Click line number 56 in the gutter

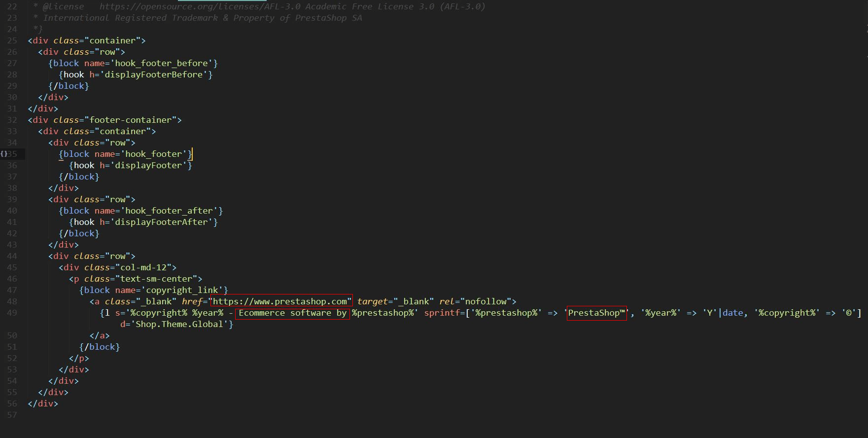(x=12, y=403)
